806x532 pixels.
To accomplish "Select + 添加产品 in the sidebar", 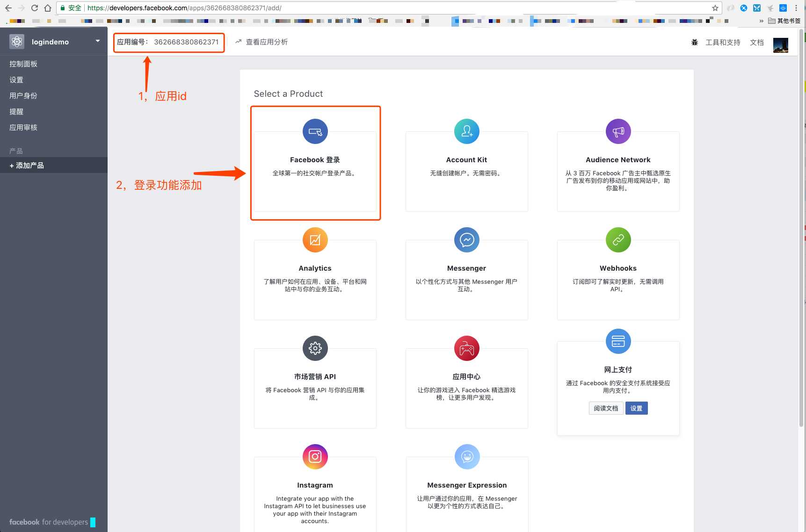I will point(54,165).
